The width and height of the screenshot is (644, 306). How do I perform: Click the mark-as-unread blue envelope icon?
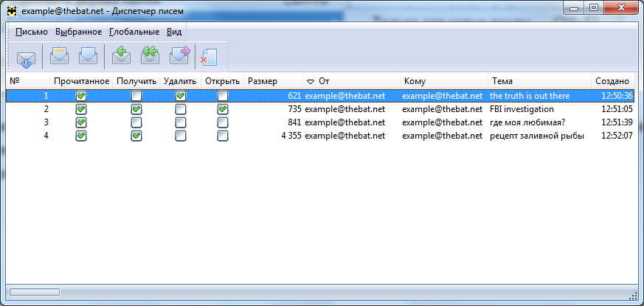pyautogui.click(x=88, y=56)
